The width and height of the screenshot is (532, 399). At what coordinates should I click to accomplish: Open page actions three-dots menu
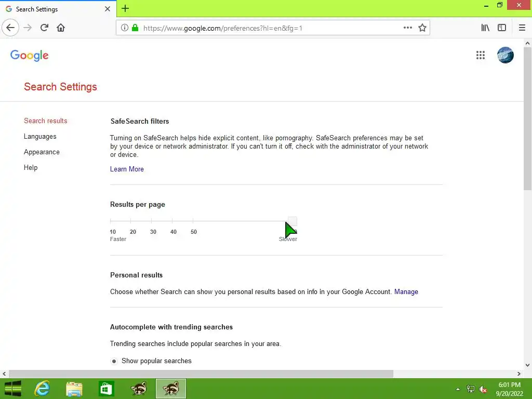(x=408, y=28)
